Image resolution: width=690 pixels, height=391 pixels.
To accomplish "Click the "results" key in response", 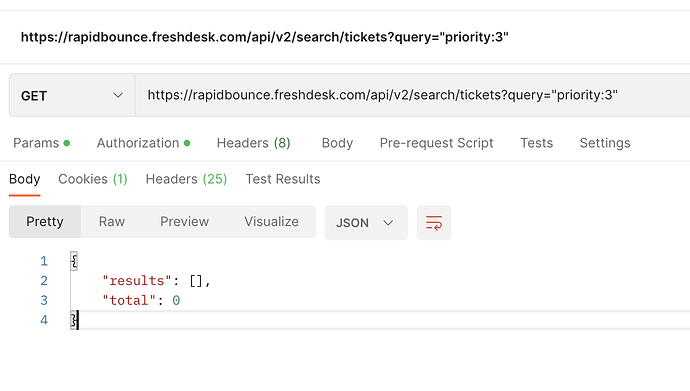I will (x=136, y=281).
